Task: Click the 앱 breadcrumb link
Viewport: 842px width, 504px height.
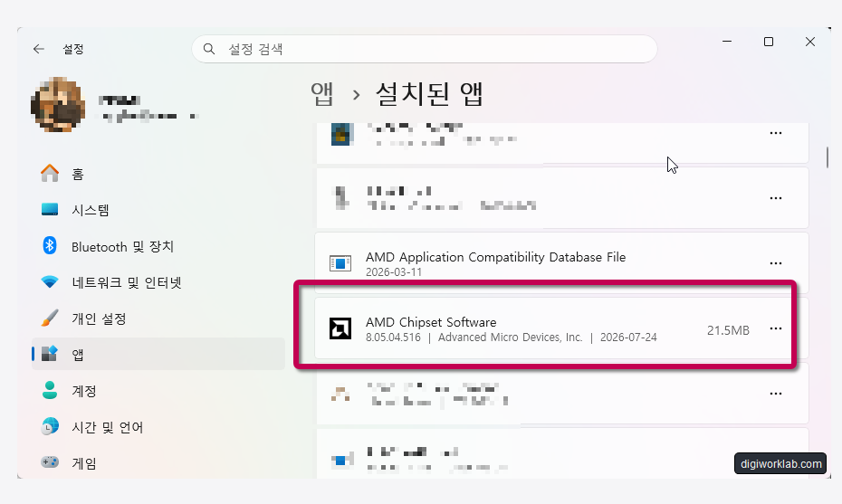Action: pos(322,94)
